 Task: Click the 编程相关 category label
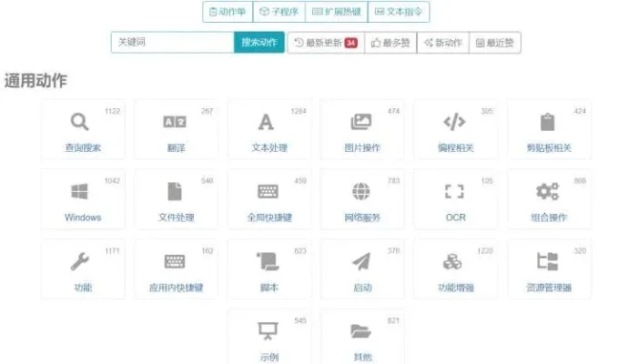click(456, 147)
